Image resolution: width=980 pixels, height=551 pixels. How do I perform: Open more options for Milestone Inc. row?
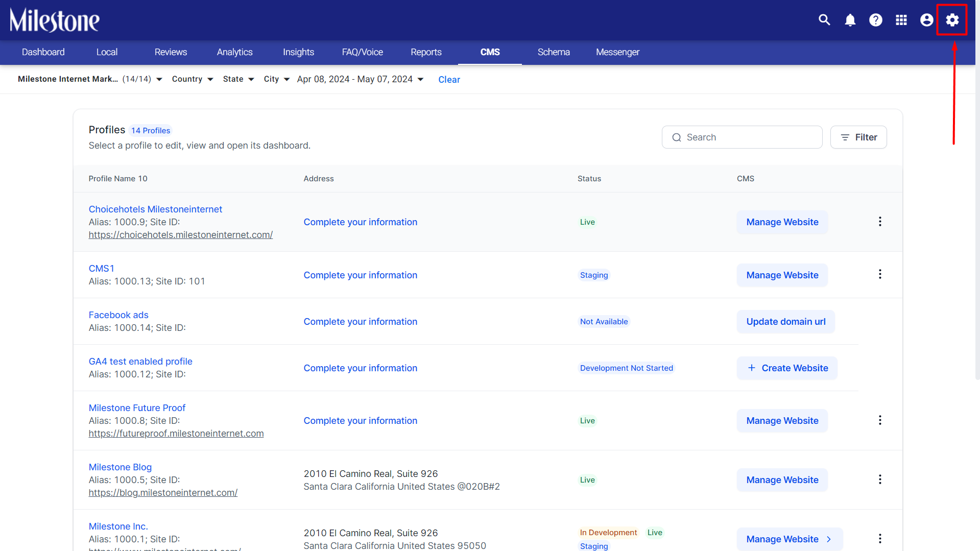(x=880, y=539)
